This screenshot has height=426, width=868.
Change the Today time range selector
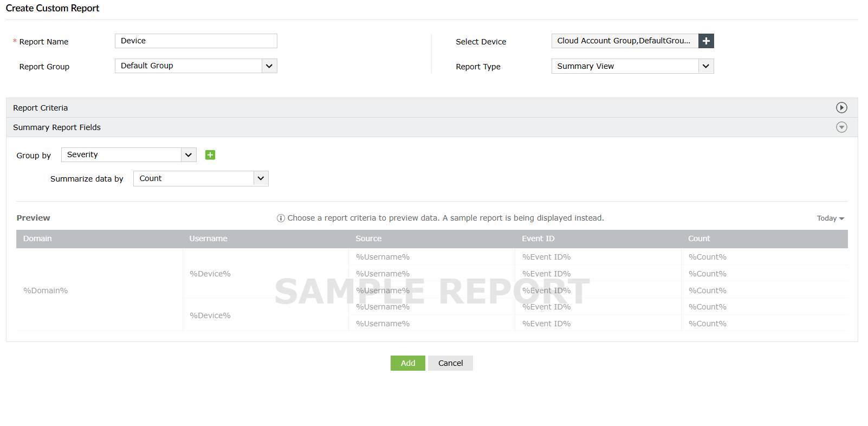831,218
